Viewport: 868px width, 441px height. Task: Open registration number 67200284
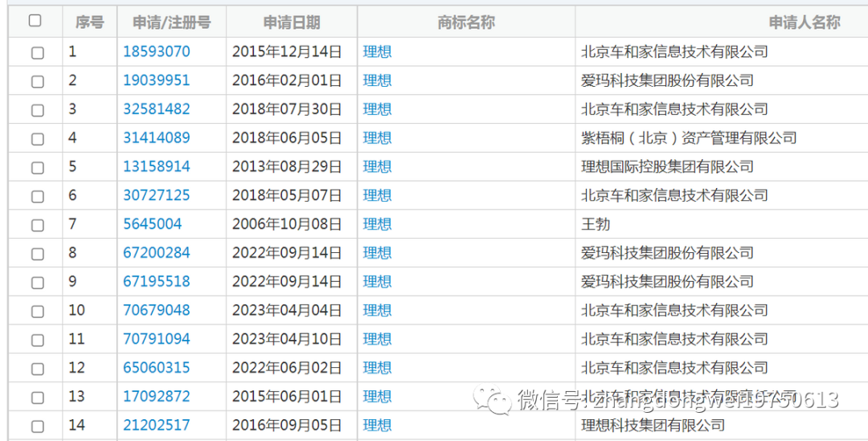pyautogui.click(x=156, y=253)
